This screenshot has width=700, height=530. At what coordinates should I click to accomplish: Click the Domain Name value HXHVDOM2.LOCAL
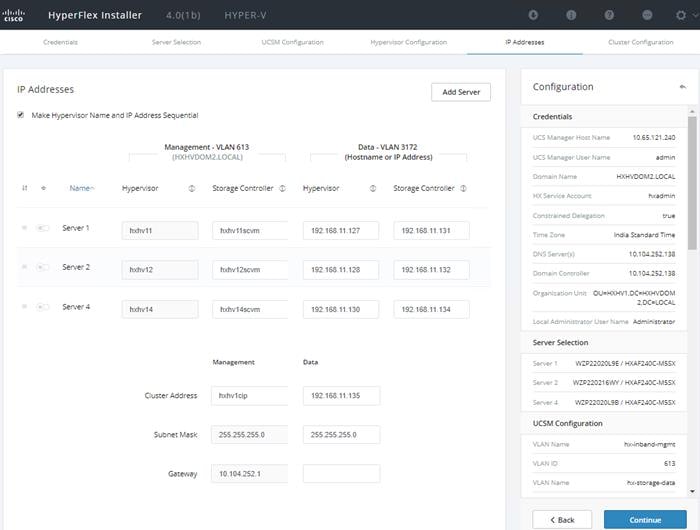(x=646, y=177)
